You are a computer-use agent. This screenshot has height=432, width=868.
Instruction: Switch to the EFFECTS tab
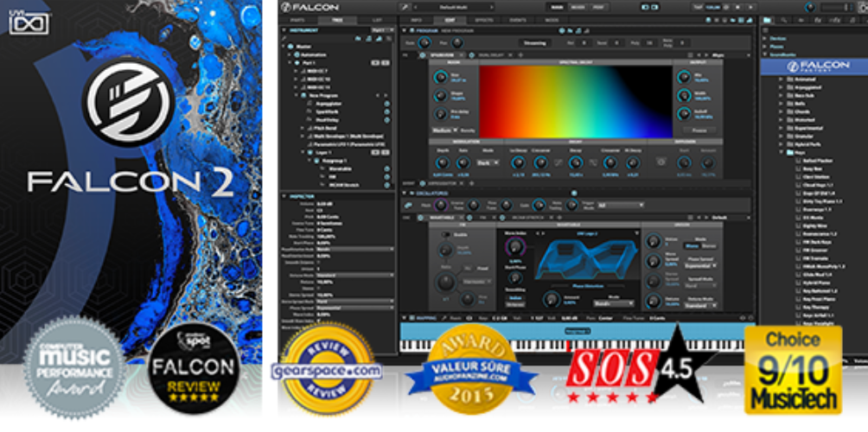pyautogui.click(x=483, y=20)
